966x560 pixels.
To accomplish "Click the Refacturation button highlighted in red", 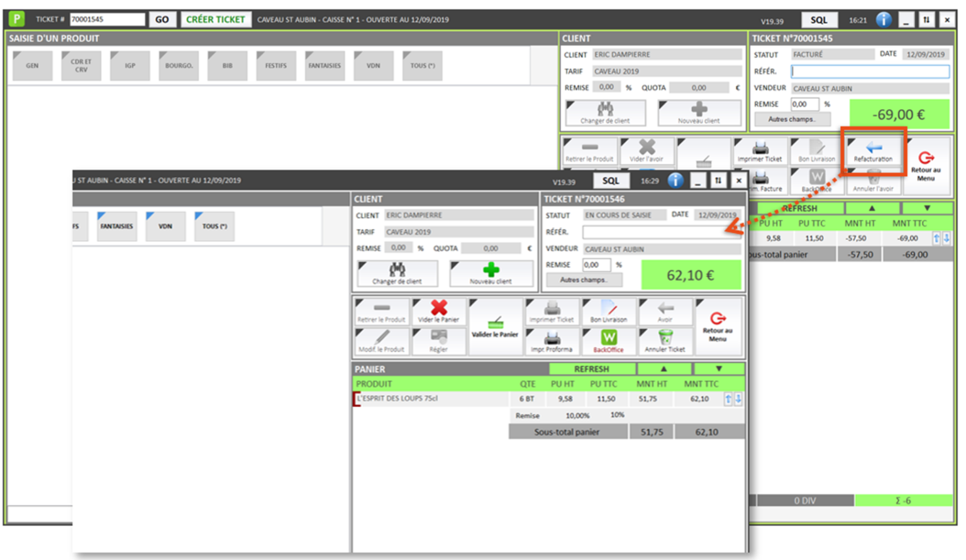I will coord(873,151).
